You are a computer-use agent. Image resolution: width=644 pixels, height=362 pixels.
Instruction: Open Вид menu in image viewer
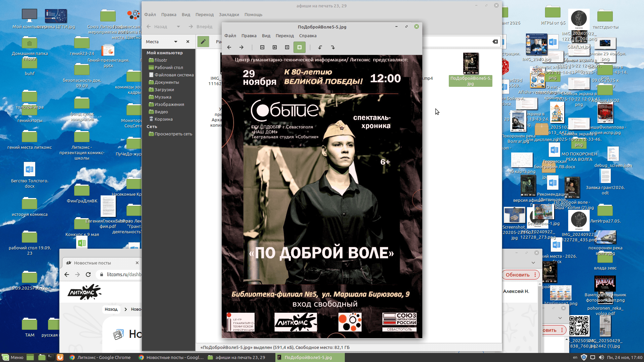[266, 36]
